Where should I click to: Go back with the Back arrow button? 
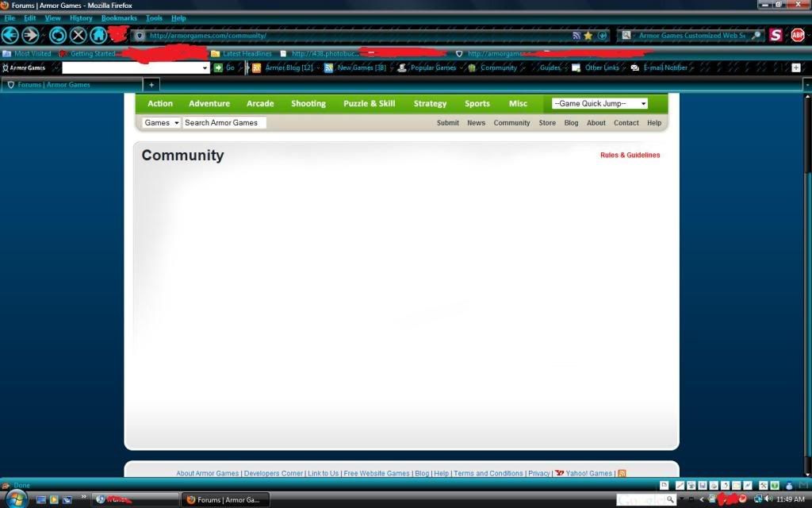[x=10, y=35]
